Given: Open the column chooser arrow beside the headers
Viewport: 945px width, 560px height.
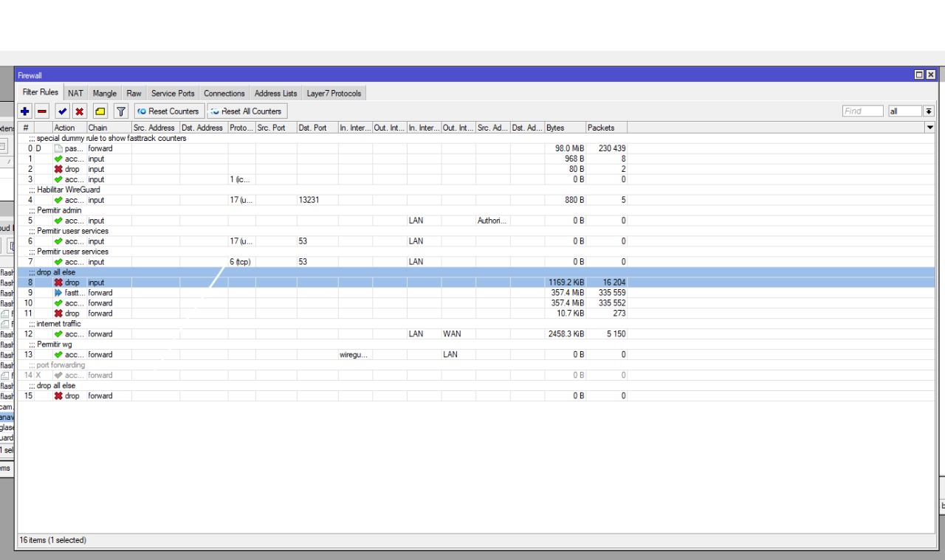Looking at the screenshot, I should click(929, 128).
